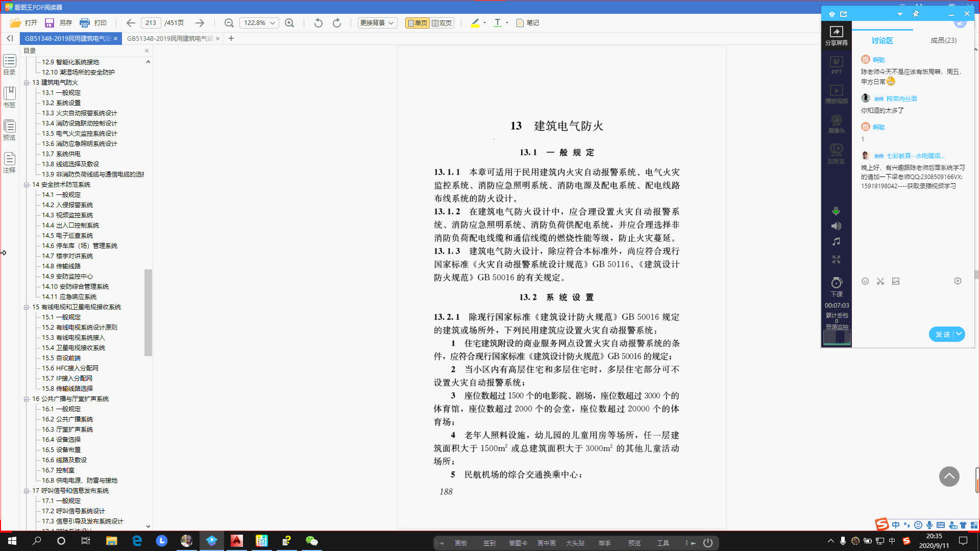Zoom out with the minus magnifier
The width and height of the screenshot is (980, 551).
click(229, 23)
